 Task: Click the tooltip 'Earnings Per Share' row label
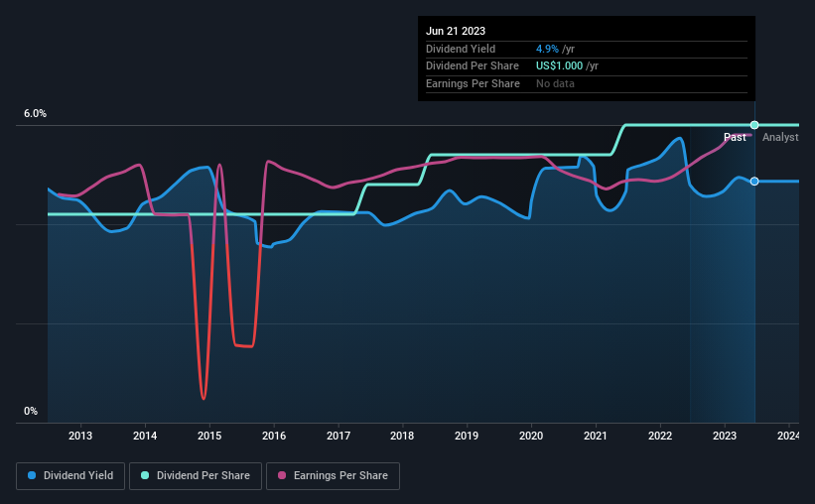pos(473,83)
